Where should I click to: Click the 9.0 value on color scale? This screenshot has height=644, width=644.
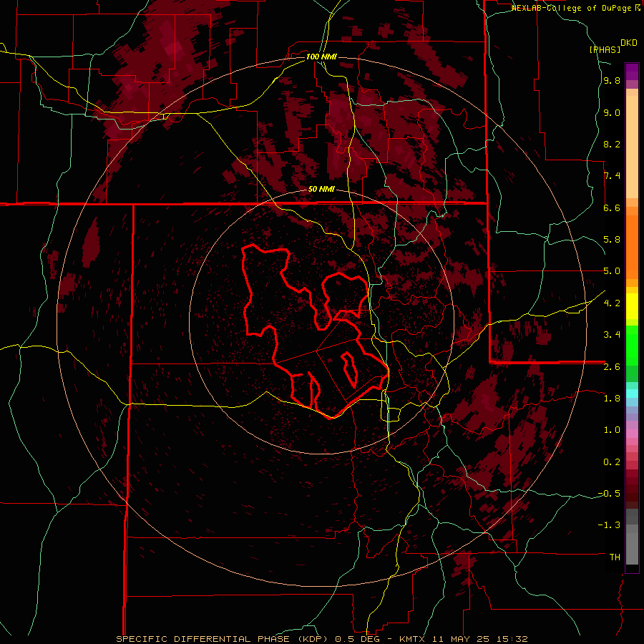(x=612, y=113)
